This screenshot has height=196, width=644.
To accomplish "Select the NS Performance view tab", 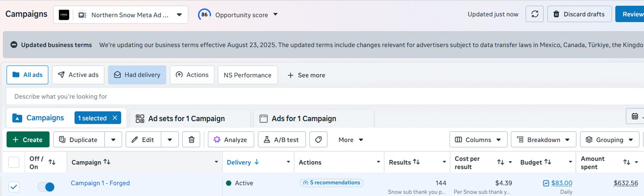I will (x=248, y=75).
